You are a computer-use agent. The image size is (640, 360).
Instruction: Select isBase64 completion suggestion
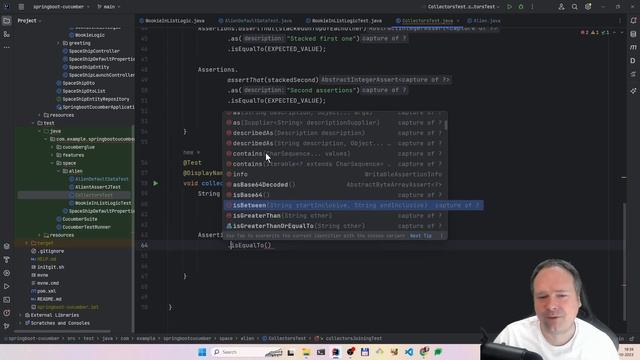(335, 195)
